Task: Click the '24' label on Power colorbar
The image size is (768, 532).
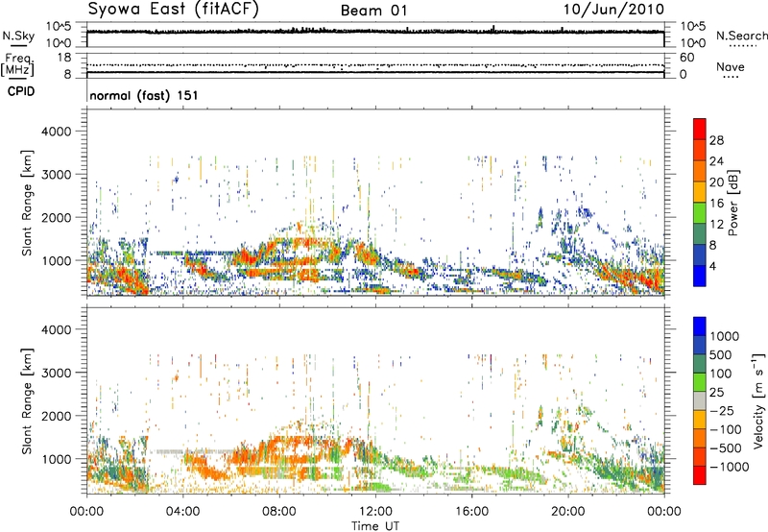Action: click(716, 161)
